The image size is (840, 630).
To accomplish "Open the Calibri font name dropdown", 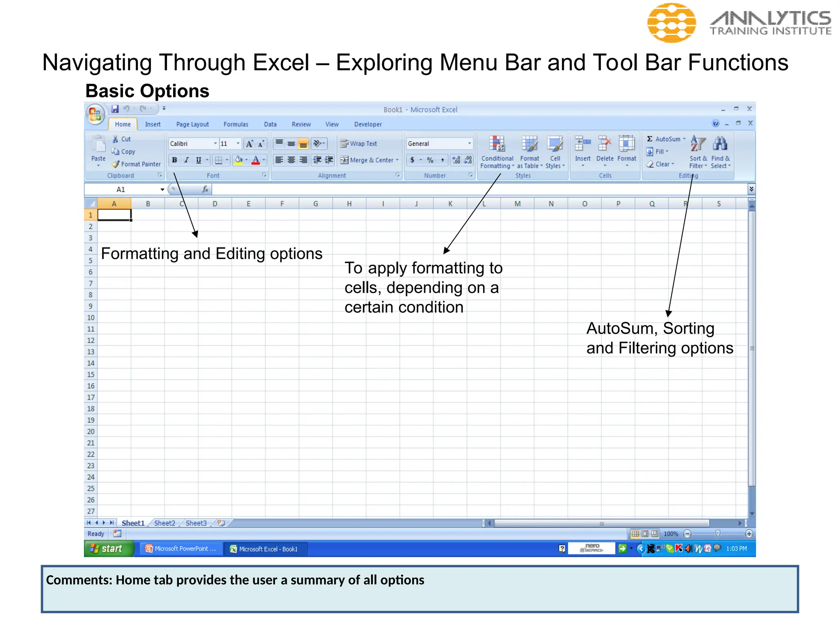I will 215,144.
